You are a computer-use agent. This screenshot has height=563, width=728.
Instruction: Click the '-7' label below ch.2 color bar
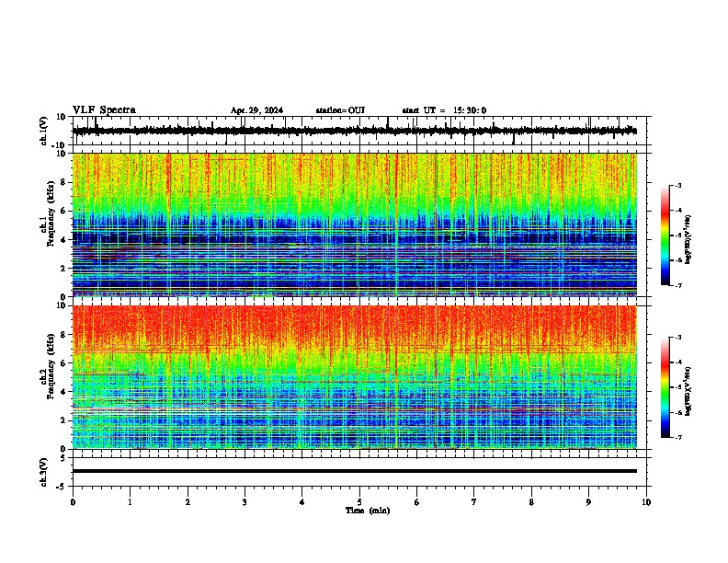tap(678, 437)
